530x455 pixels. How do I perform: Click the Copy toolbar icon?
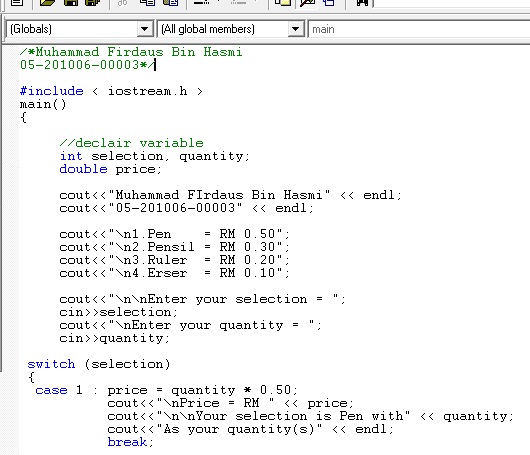147,3
